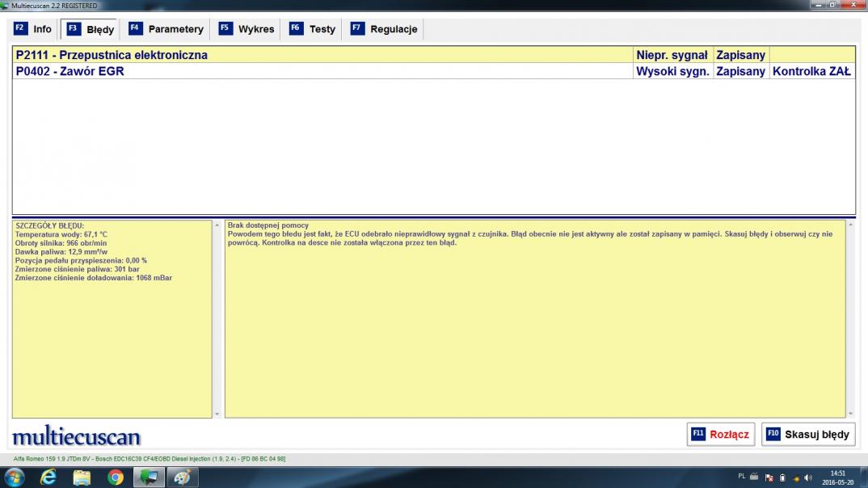The width and height of the screenshot is (868, 488).
Task: Launch Internet Explorer from the taskbar
Action: coord(48,477)
